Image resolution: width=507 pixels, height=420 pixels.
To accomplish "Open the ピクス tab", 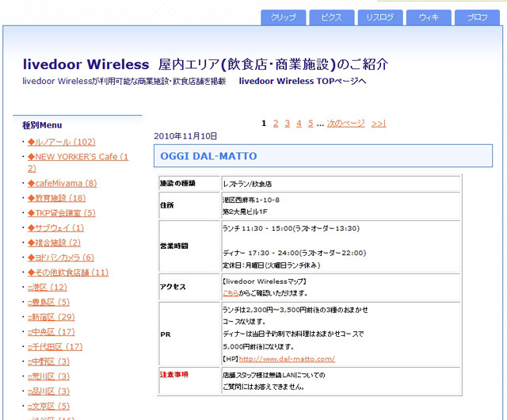I will coord(332,17).
